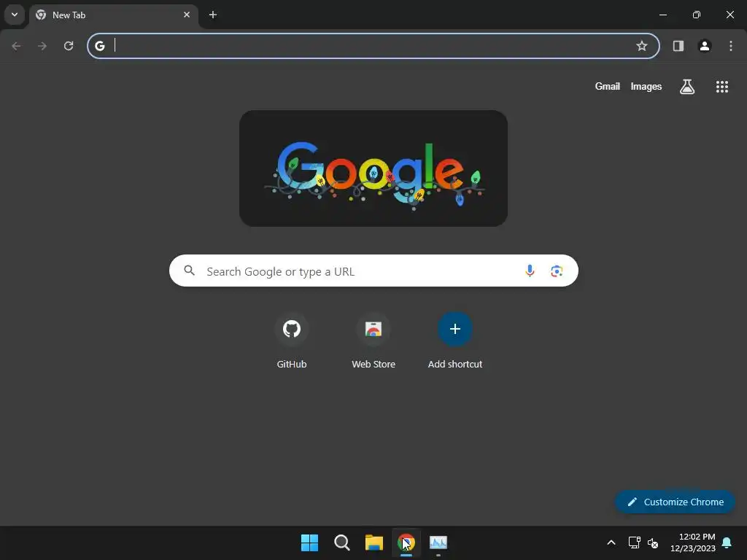Open File Explorer from the taskbar

pos(374,542)
